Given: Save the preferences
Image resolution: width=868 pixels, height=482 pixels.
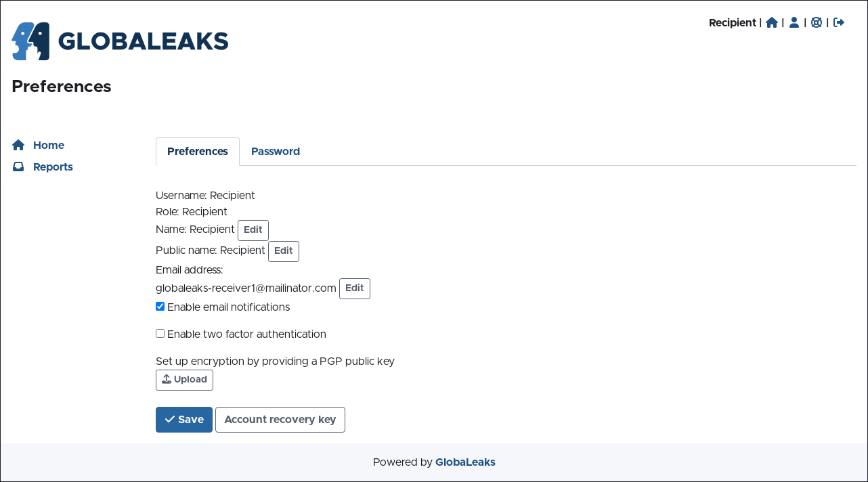Looking at the screenshot, I should [183, 420].
